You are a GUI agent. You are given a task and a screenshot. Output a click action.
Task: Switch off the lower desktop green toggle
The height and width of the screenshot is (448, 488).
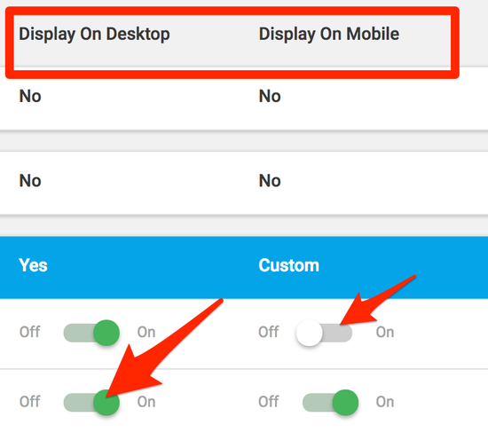click(x=91, y=402)
